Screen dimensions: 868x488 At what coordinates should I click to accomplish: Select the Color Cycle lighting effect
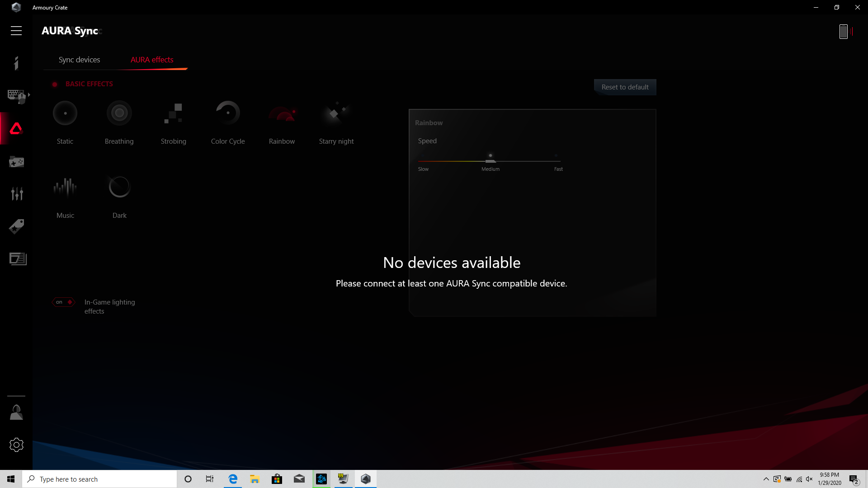tap(228, 122)
